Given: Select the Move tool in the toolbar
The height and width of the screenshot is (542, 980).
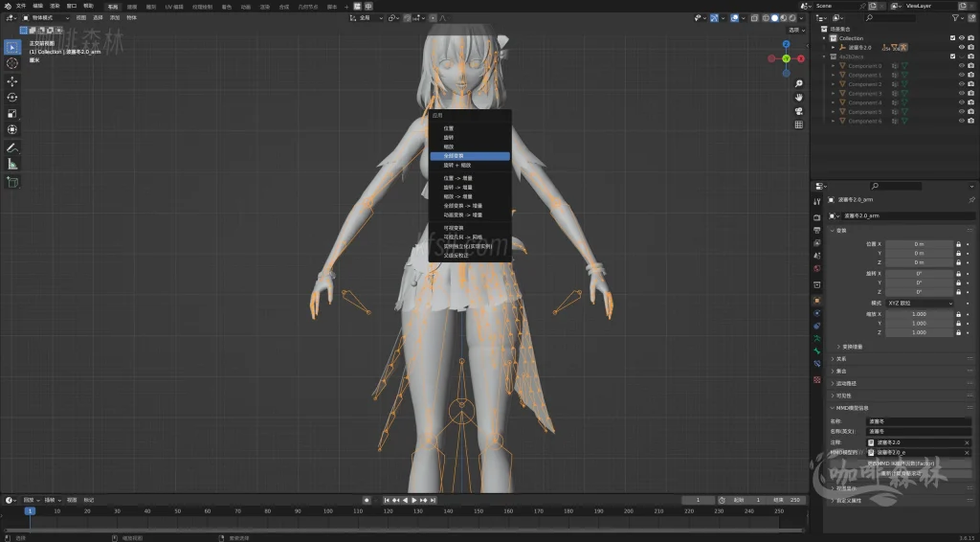Looking at the screenshot, I should click(x=11, y=81).
